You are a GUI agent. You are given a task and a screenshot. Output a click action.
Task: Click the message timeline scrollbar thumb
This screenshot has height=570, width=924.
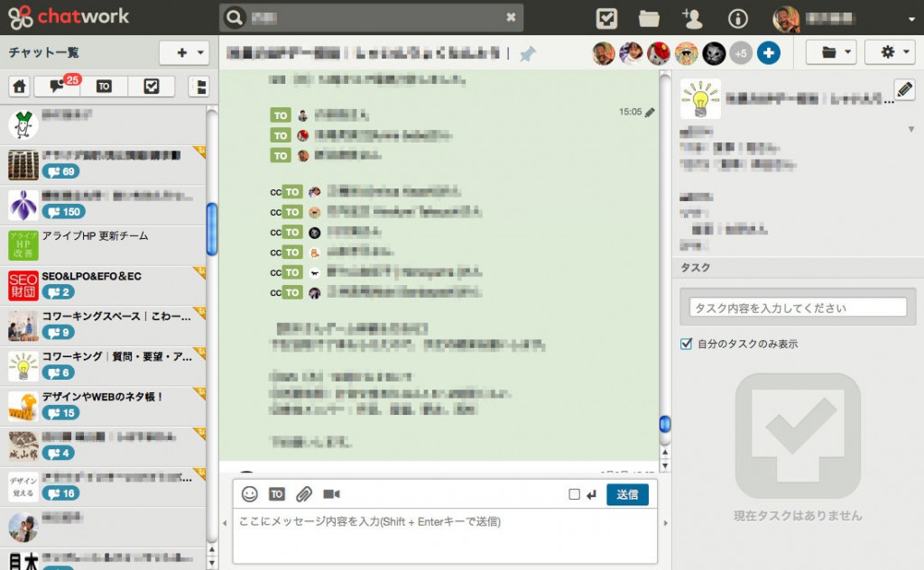(665, 423)
